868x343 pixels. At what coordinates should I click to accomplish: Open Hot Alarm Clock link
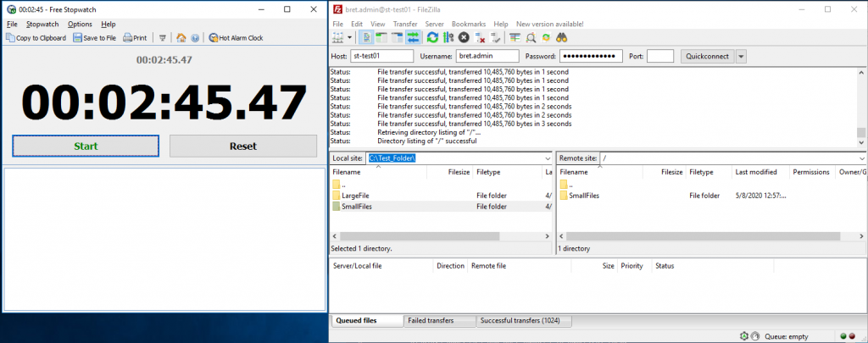[x=236, y=37]
